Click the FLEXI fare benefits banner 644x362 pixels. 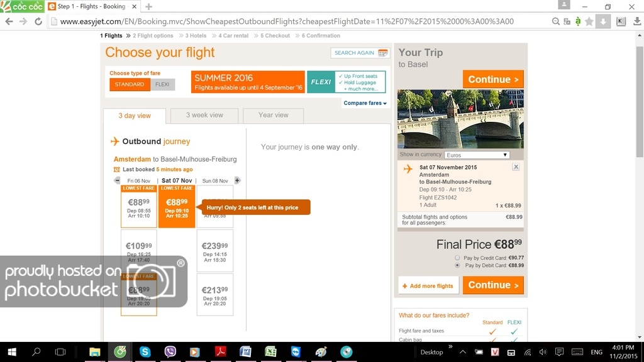tap(347, 82)
